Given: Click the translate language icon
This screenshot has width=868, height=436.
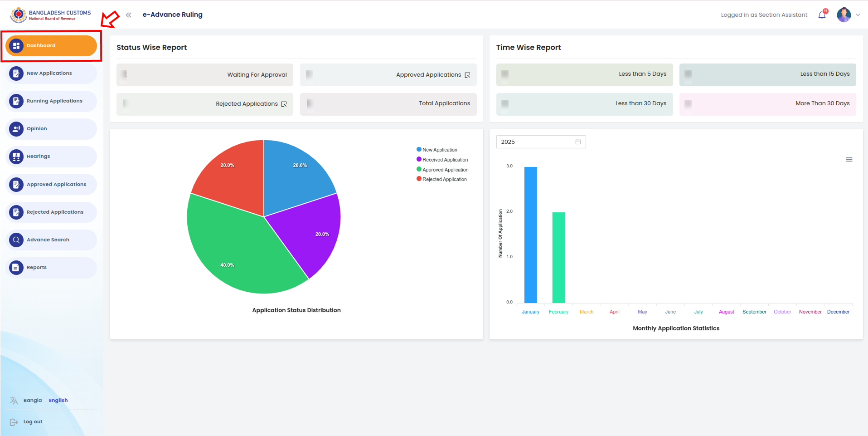Looking at the screenshot, I should click(x=14, y=401).
